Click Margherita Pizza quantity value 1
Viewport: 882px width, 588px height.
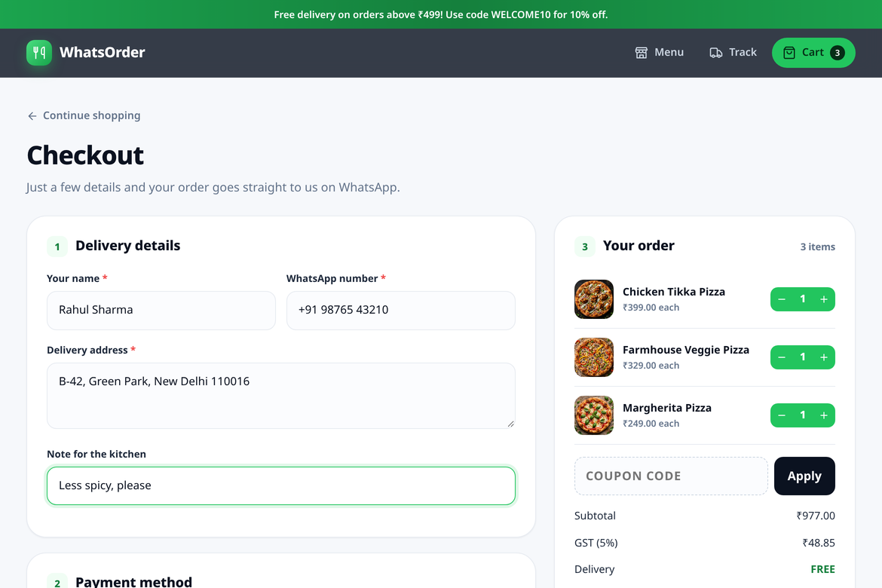tap(803, 415)
